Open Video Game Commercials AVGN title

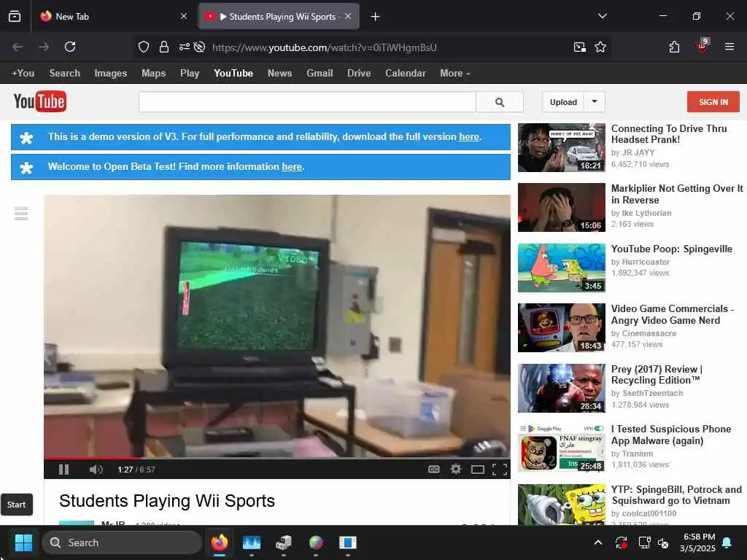pos(672,314)
